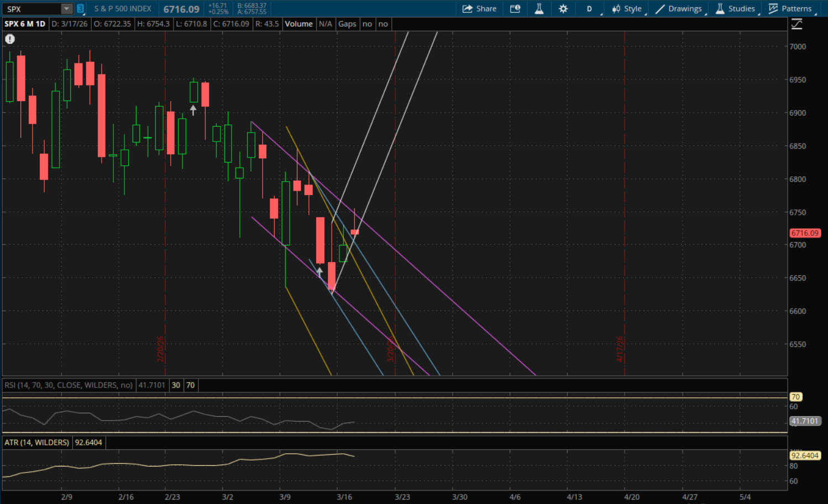Click the price axis scale icon
Image resolution: width=828 pixels, height=504 pixels.
pyautogui.click(x=796, y=24)
